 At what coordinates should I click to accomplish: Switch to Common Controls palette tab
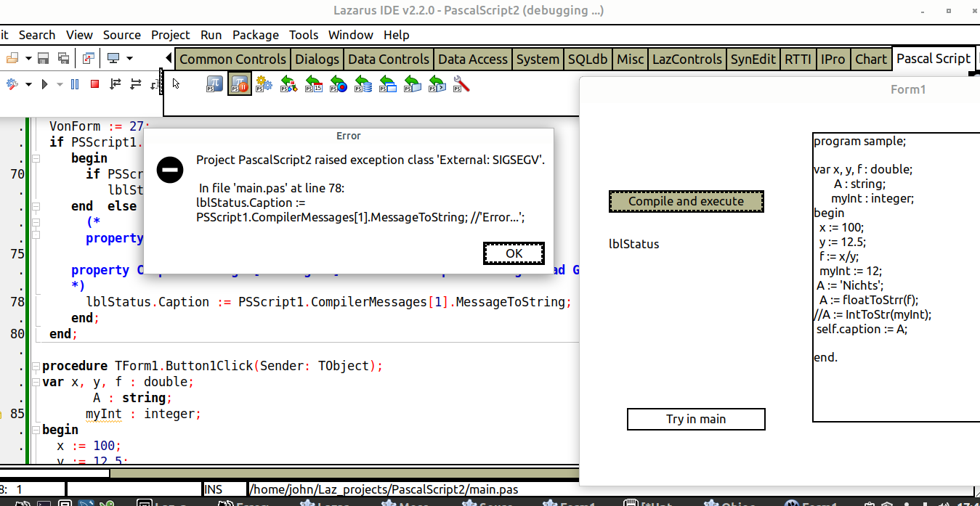[232, 60]
